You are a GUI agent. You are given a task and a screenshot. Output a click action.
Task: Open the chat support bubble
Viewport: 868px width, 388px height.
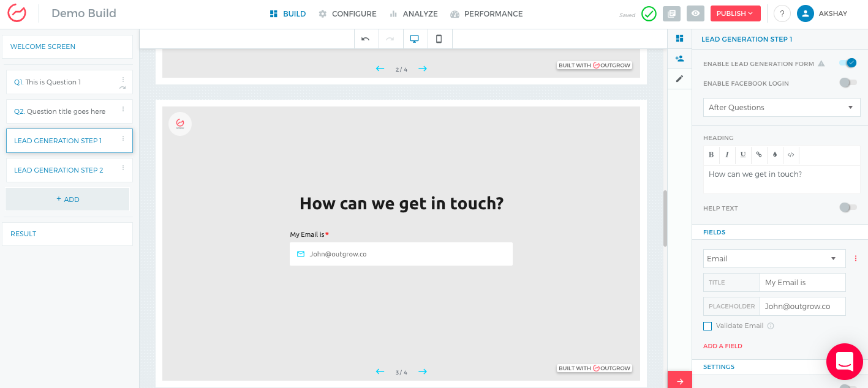tap(844, 362)
